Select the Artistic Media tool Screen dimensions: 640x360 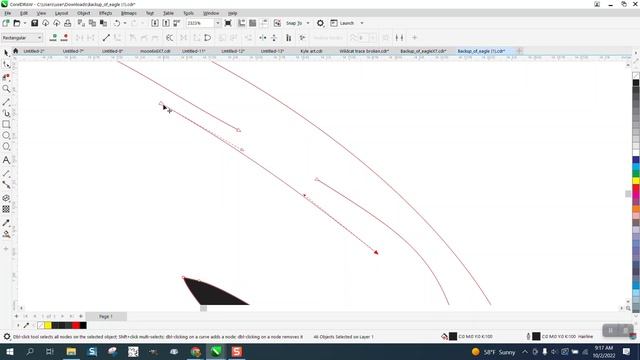6,113
